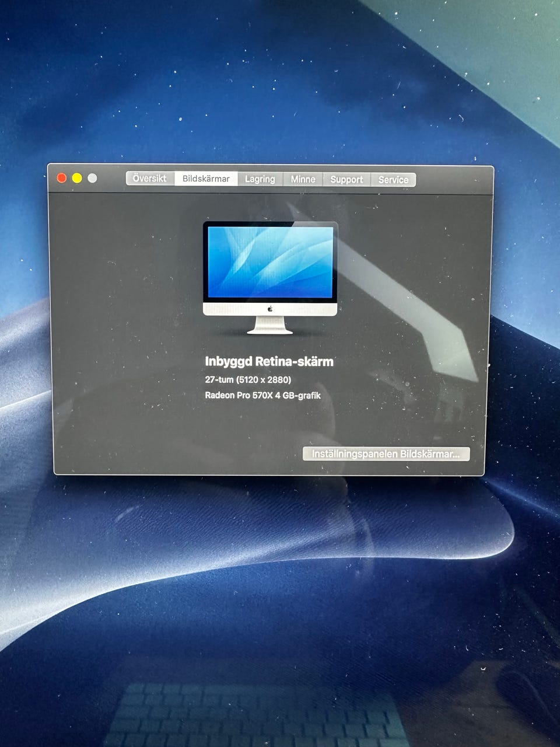Select the Bildskärmar tab
The image size is (560, 747).
pyautogui.click(x=206, y=179)
